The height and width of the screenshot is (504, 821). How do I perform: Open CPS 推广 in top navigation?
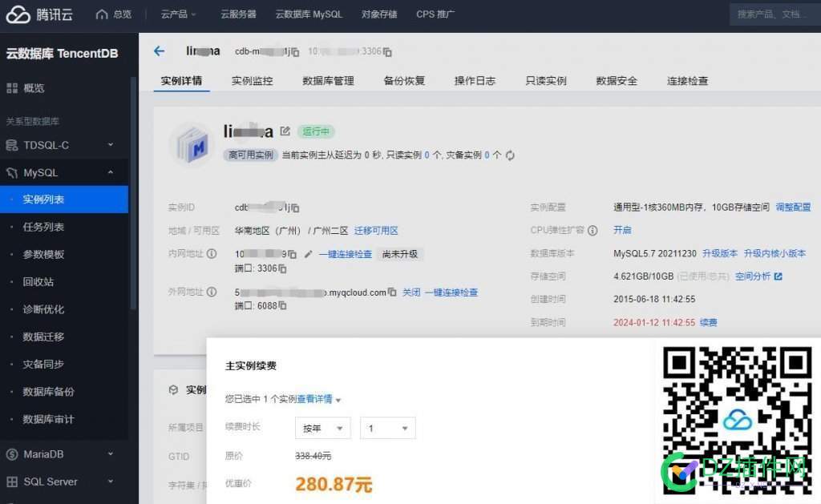pyautogui.click(x=435, y=14)
